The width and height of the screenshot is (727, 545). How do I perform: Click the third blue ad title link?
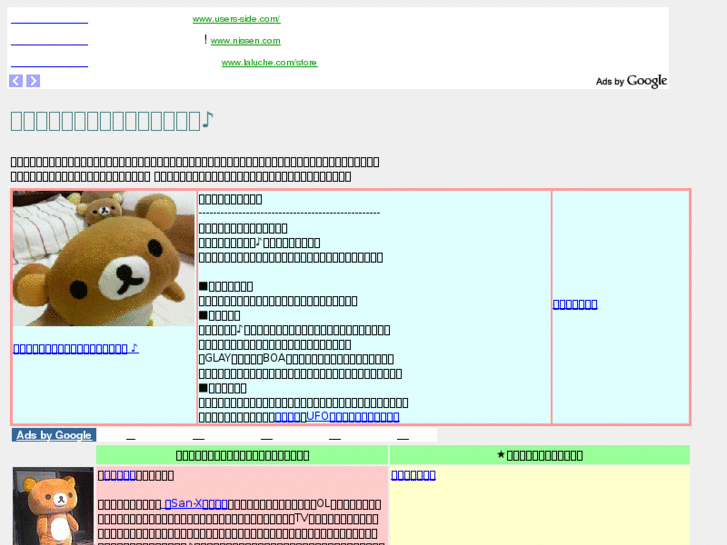49,65
